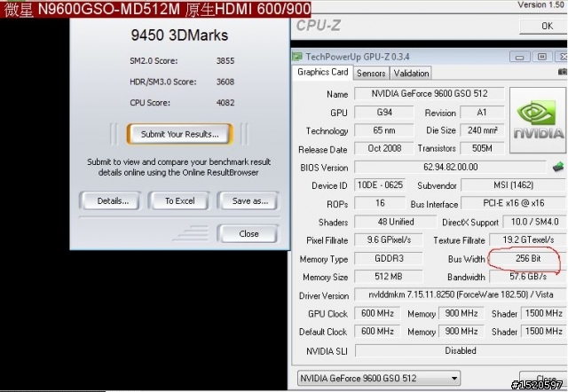Click the NVIDIA logo image
This screenshot has height=392, width=568.
(x=538, y=120)
